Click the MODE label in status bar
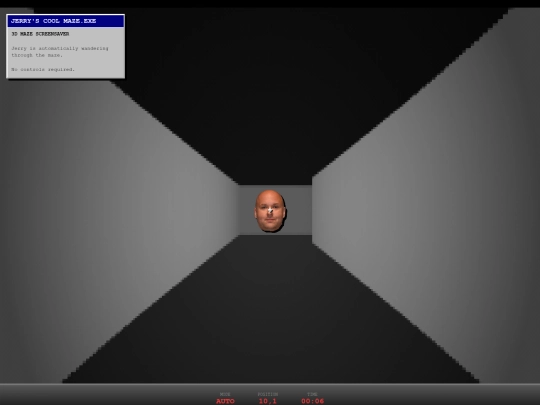 click(x=225, y=394)
